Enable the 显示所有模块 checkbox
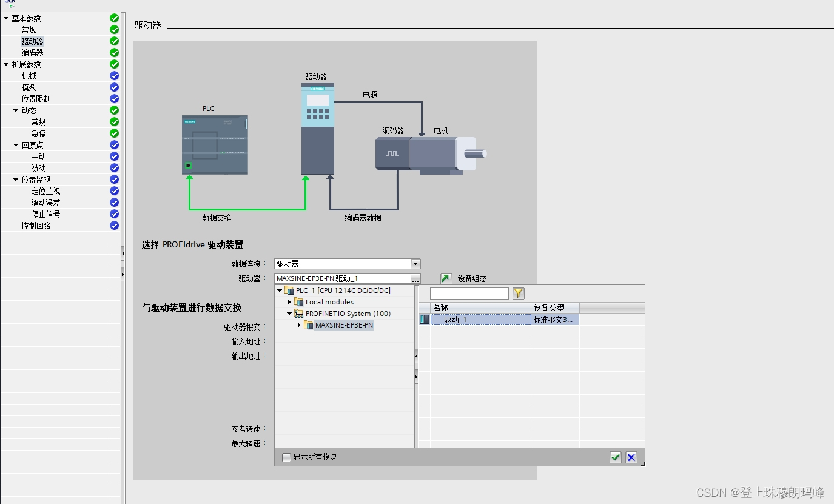 (286, 457)
